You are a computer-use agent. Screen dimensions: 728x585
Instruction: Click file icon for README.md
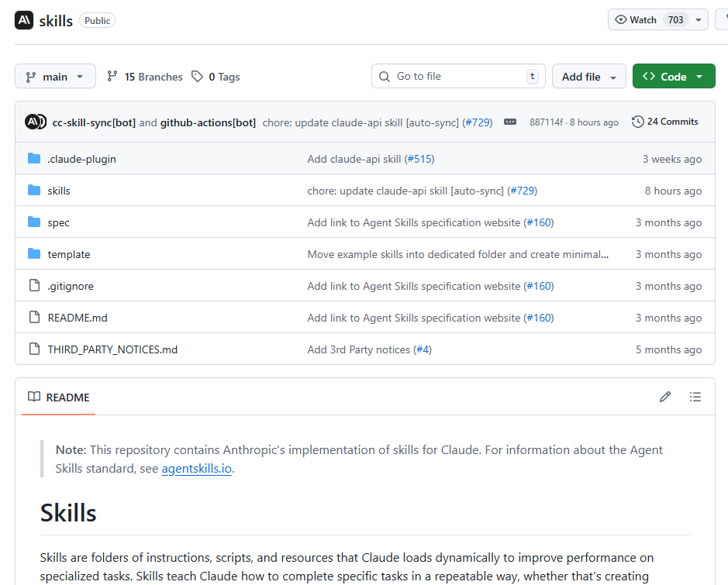34,317
